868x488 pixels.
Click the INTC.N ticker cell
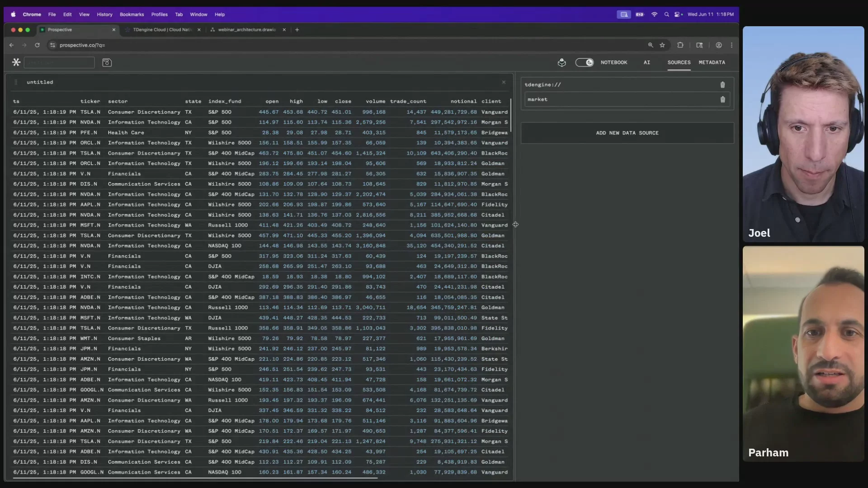[x=90, y=277]
